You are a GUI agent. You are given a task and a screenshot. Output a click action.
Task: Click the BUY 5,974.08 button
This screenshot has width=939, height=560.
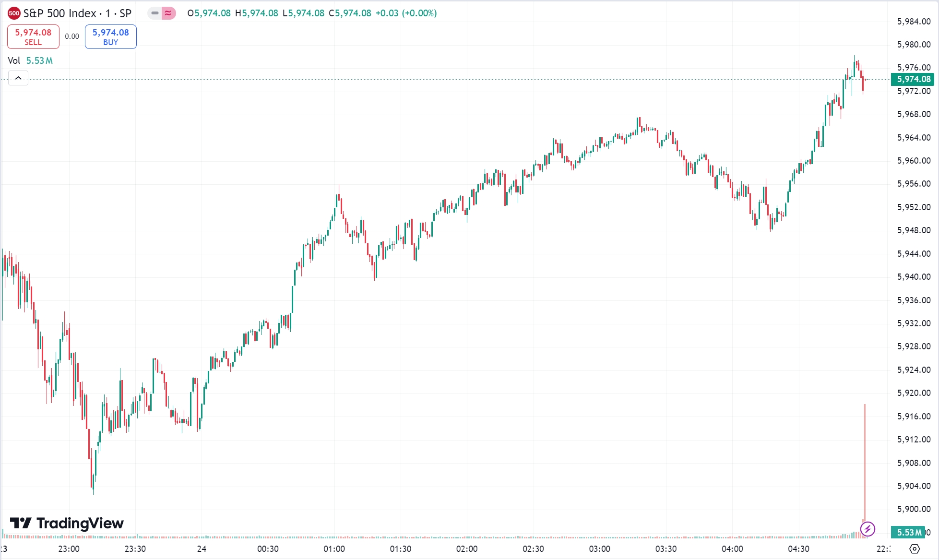click(110, 36)
